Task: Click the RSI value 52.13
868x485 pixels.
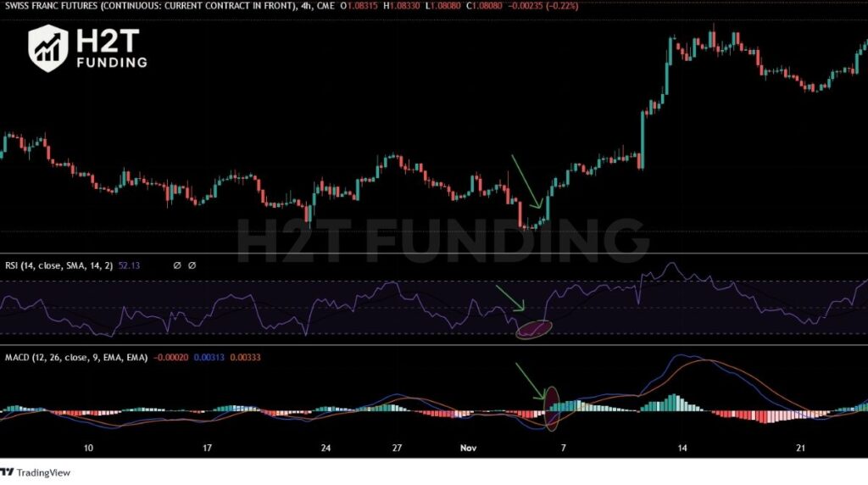Action: click(x=129, y=265)
